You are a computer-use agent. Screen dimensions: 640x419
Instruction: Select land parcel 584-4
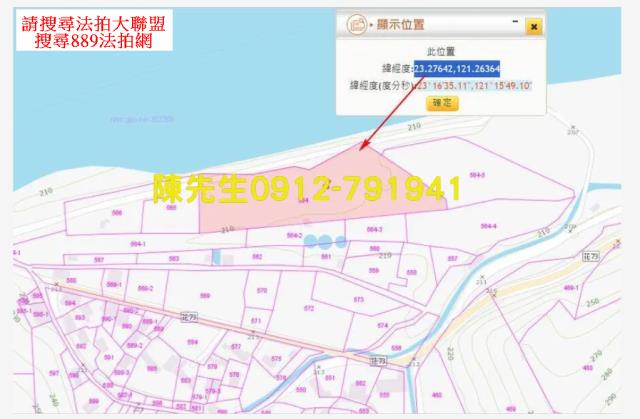[489, 226]
